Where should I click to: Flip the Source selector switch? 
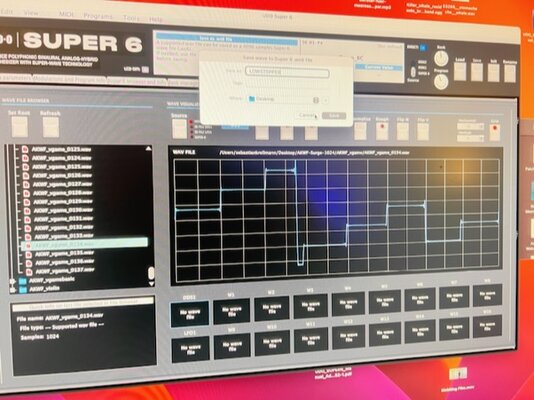click(x=413, y=72)
